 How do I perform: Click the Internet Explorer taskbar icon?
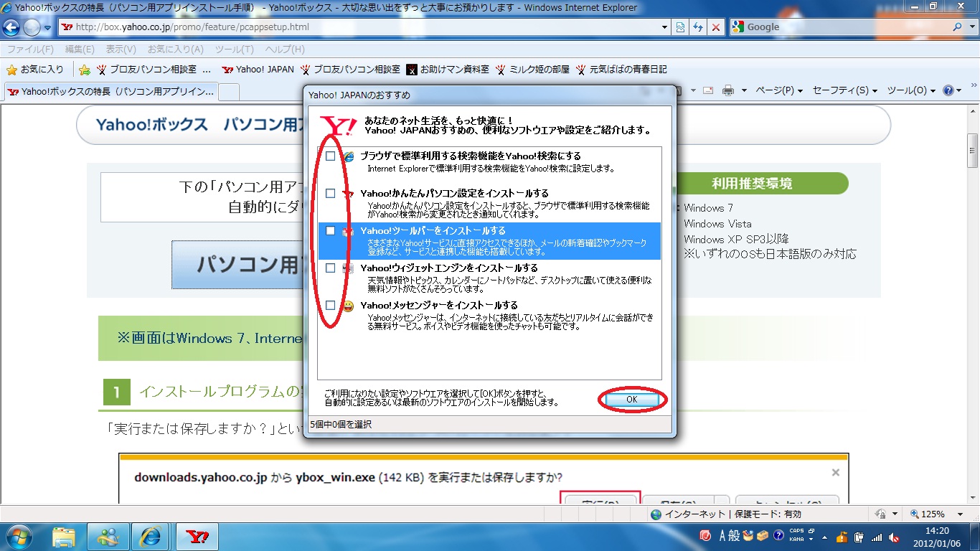point(151,536)
